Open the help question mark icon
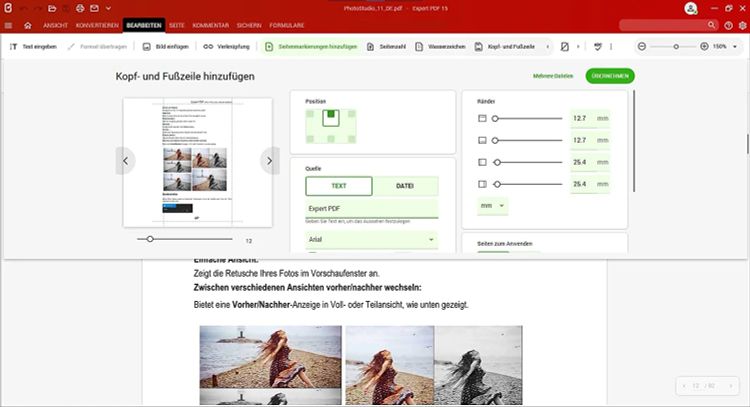 [728, 25]
